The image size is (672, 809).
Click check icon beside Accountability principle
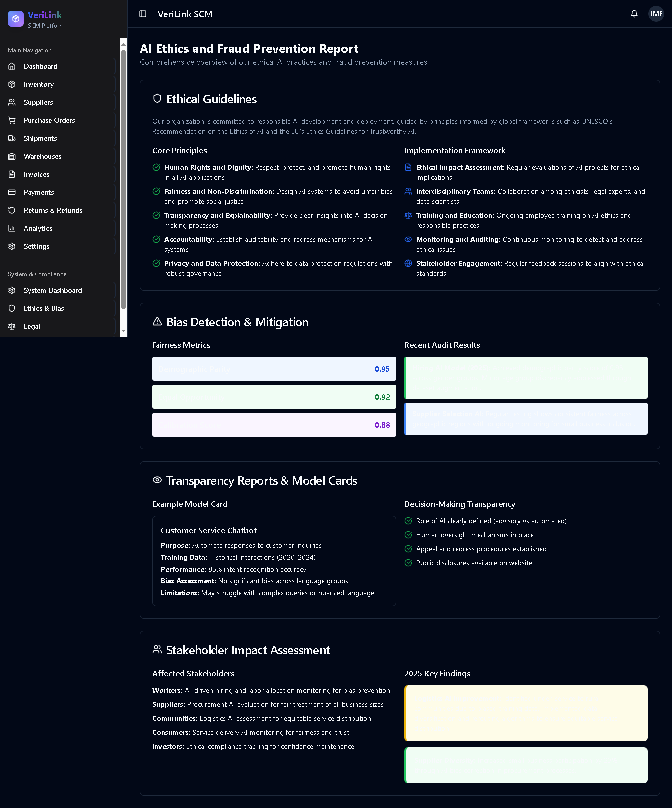156,239
